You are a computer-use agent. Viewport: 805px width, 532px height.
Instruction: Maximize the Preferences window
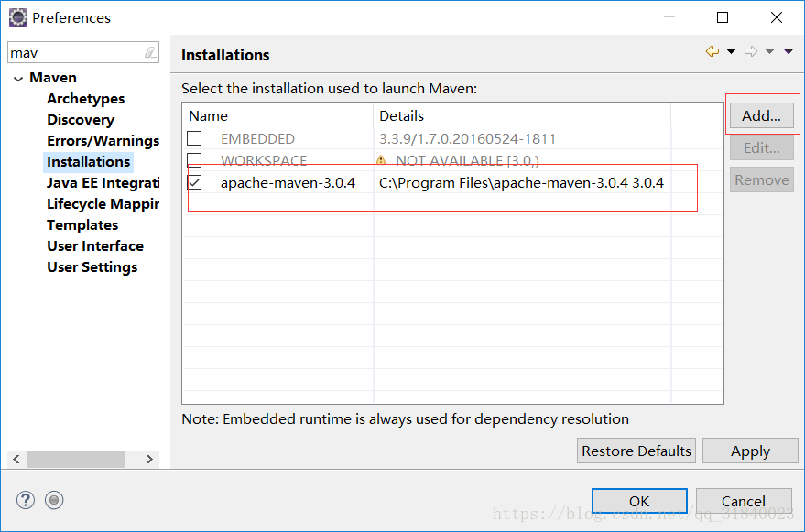(723, 17)
